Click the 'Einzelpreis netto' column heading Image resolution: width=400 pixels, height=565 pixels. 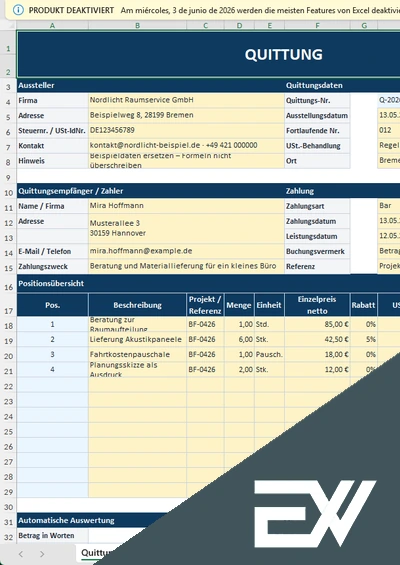tap(317, 305)
